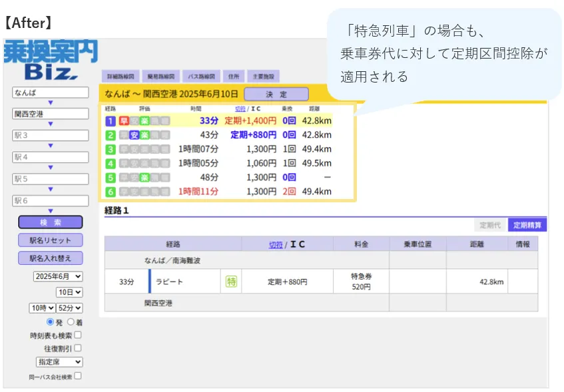Click the 駅3 station input field
Screen dimensions: 564x392
tap(51, 136)
